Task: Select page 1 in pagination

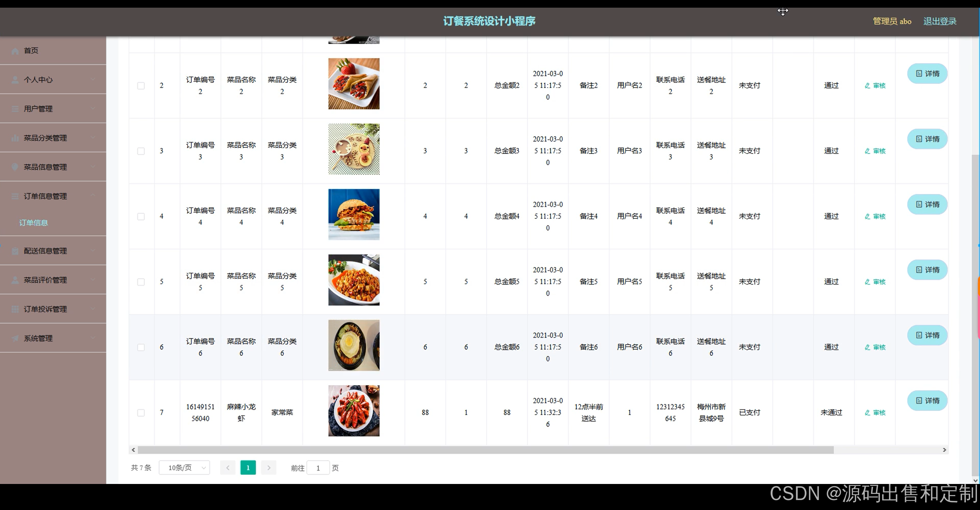Action: click(x=248, y=467)
